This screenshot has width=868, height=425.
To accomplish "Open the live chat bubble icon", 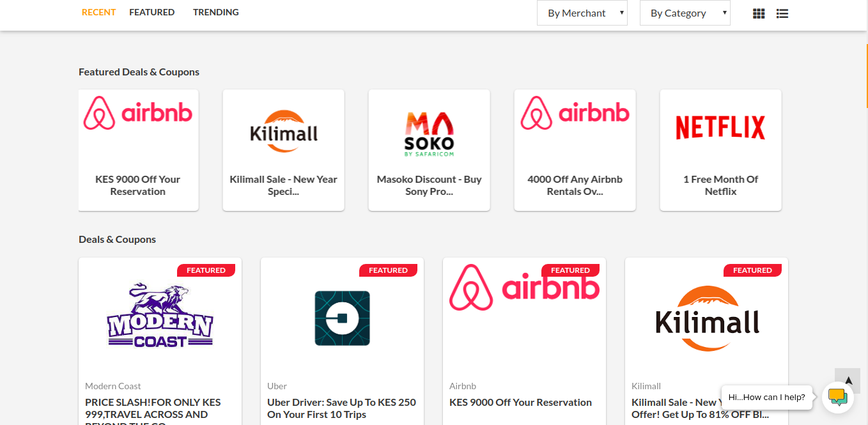I will 837,397.
